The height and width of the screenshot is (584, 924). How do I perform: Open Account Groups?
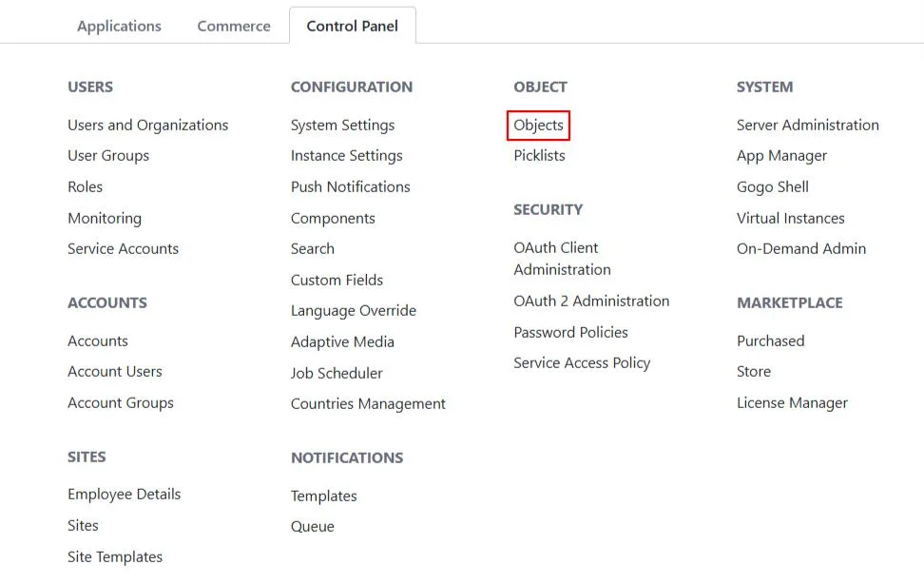coord(120,402)
